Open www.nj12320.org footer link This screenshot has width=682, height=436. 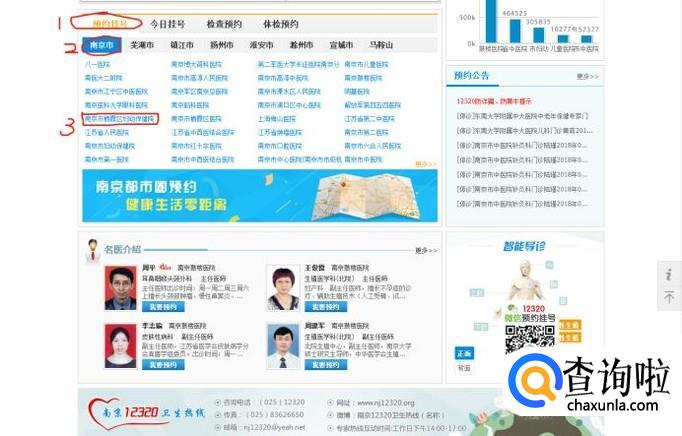385,403
